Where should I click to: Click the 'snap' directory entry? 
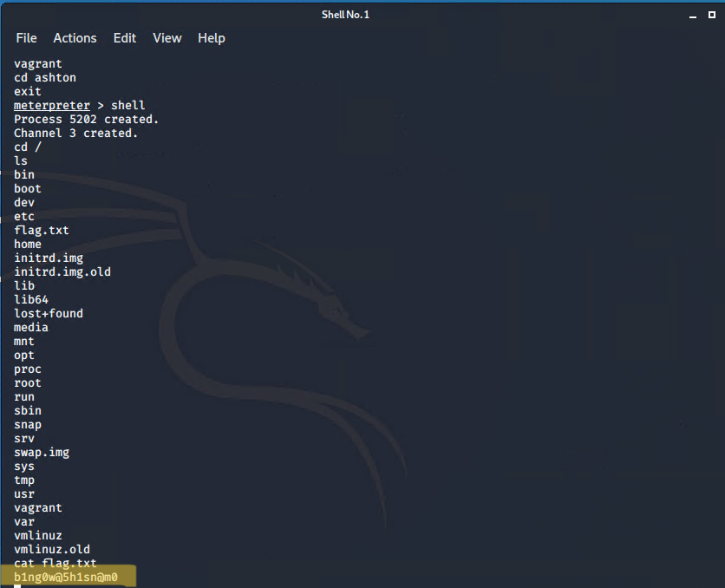(28, 425)
